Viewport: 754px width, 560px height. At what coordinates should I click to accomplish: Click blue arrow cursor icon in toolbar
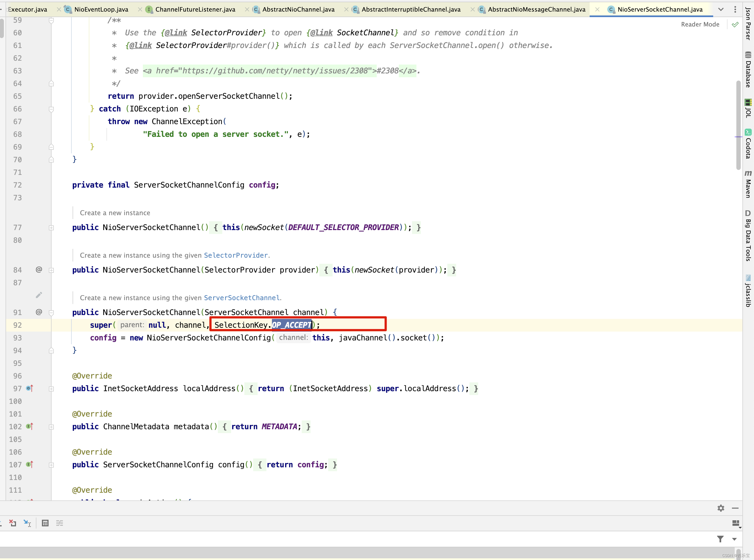27,523
